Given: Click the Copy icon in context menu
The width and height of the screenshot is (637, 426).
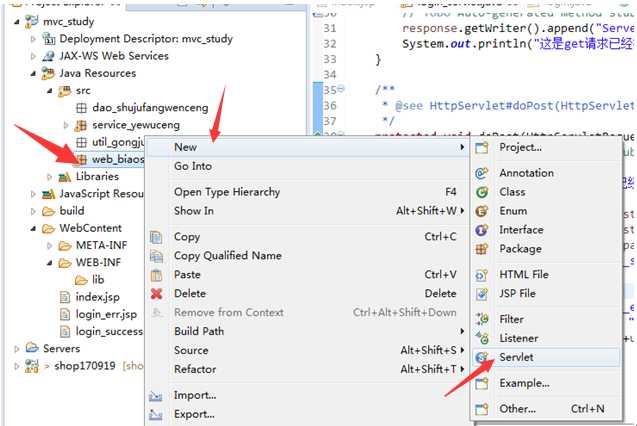Looking at the screenshot, I should [156, 237].
